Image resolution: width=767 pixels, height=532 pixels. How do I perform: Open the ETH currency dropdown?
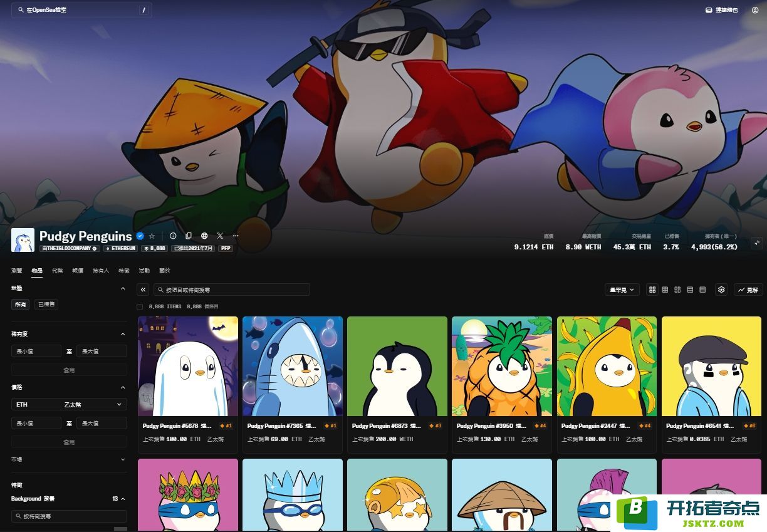(69, 404)
